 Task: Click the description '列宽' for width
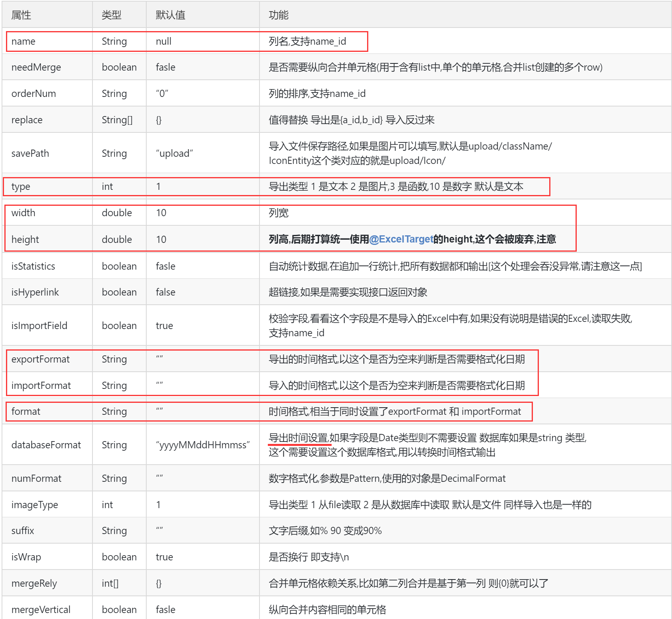(279, 213)
